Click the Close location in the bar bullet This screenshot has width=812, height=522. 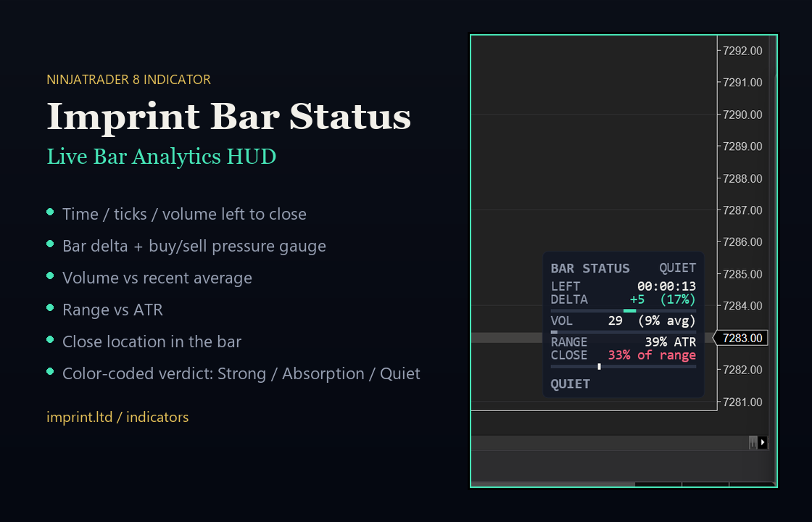coord(152,341)
